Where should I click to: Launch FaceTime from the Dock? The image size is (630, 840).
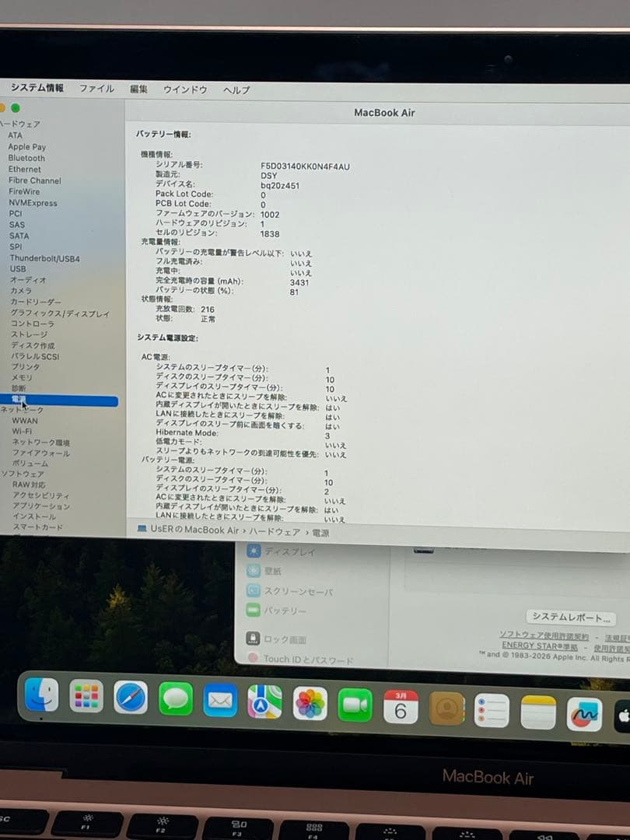[x=355, y=705]
